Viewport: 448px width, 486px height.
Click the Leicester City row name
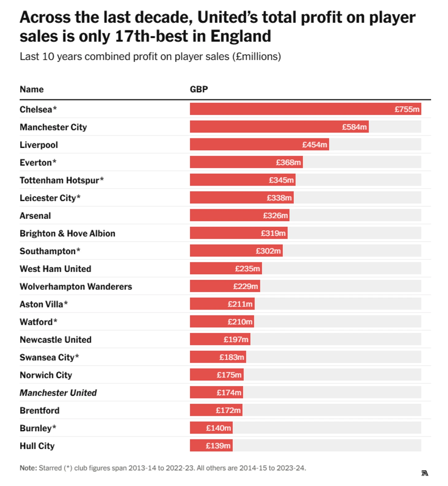[x=50, y=198]
